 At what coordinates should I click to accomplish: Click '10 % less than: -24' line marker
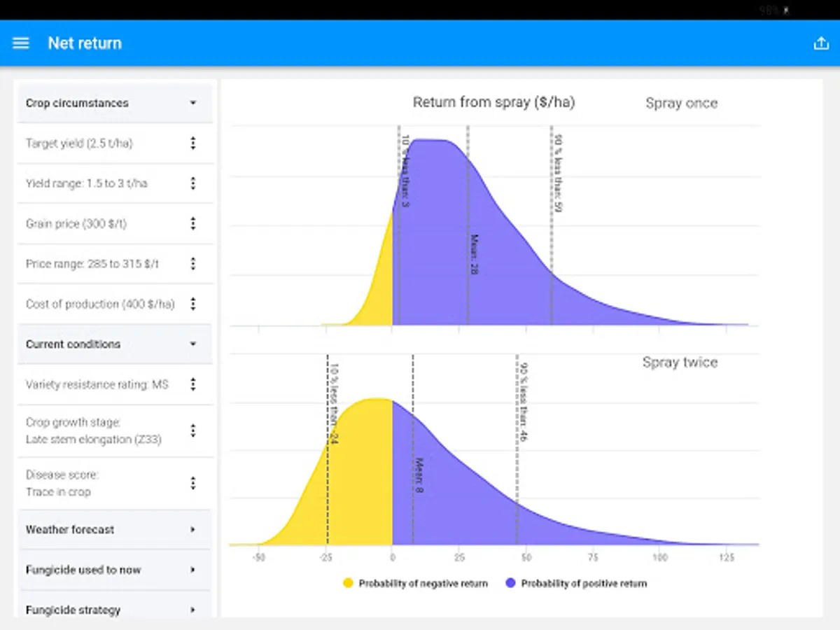334,403
